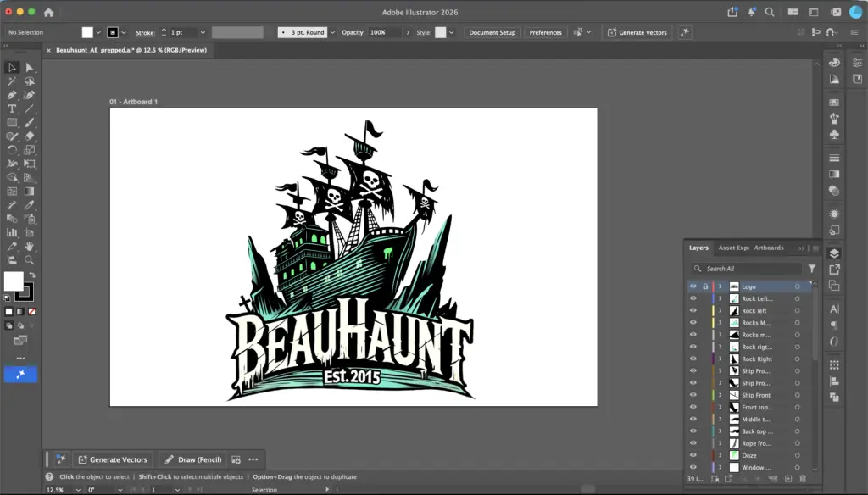Hide the Ooze layer
This screenshot has height=495, width=868.
[x=693, y=456]
